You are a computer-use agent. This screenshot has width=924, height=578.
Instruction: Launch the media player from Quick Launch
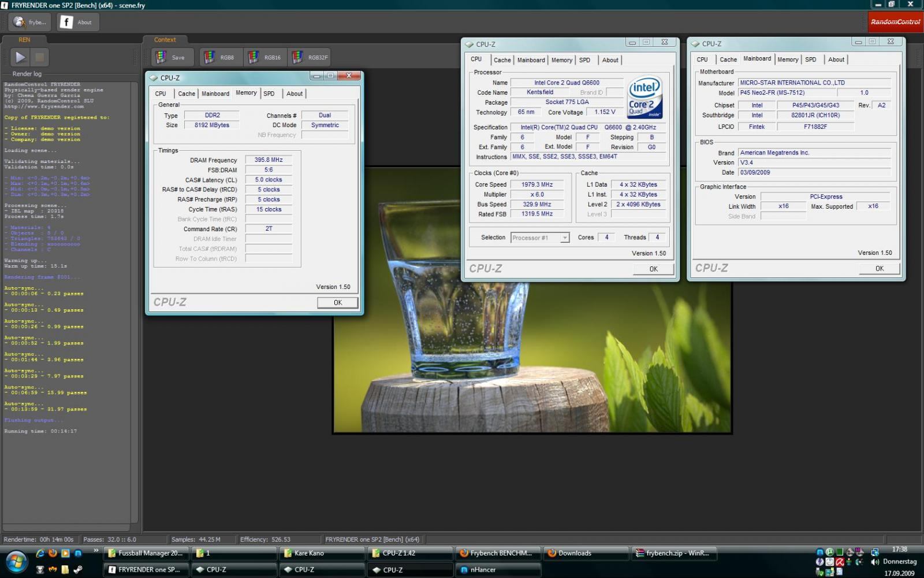click(x=65, y=553)
